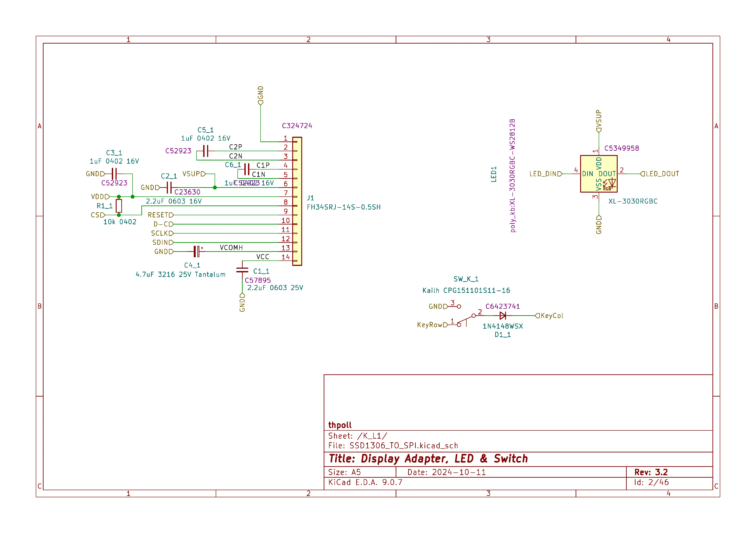Click the 'DOUT' pin name inside the LED symbol
Viewport: 756px width, 535px height.
pyautogui.click(x=607, y=174)
